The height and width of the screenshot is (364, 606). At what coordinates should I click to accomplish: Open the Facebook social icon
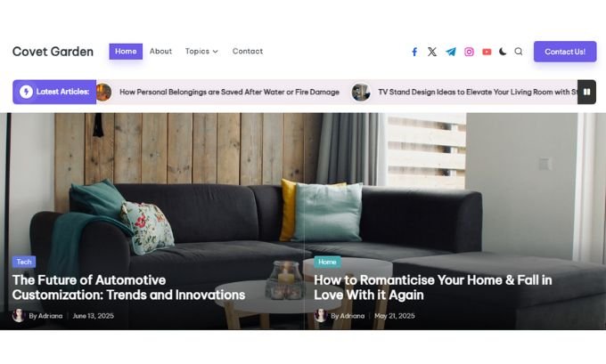414,52
